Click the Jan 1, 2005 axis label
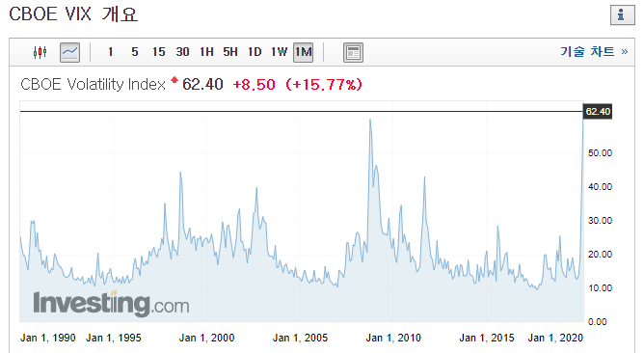The width and height of the screenshot is (644, 353). 300,338
